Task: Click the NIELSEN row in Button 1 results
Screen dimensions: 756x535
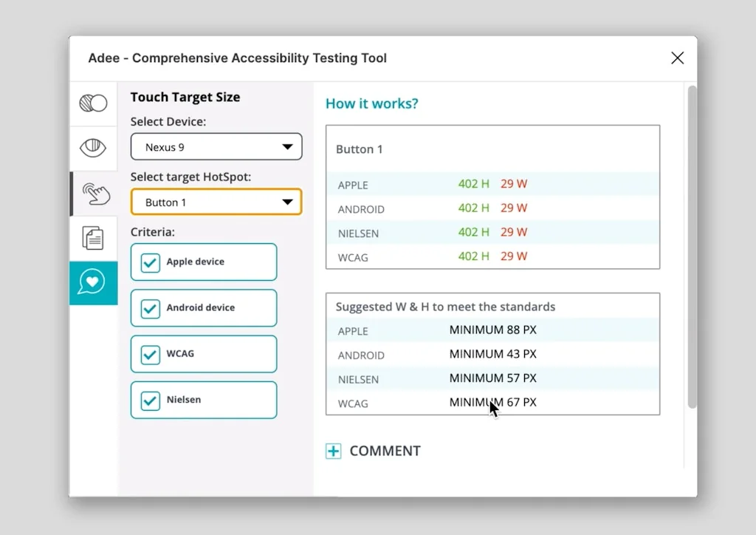Action: pyautogui.click(x=492, y=233)
